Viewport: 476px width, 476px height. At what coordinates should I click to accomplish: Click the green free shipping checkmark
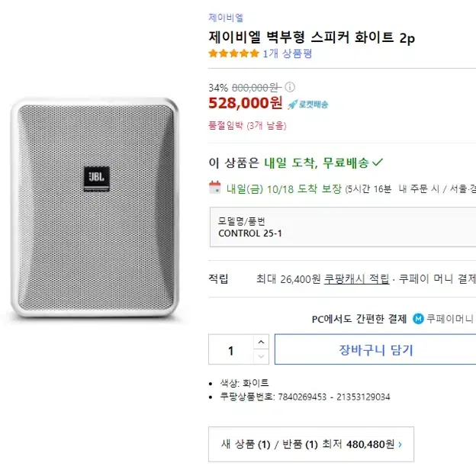coord(378,162)
